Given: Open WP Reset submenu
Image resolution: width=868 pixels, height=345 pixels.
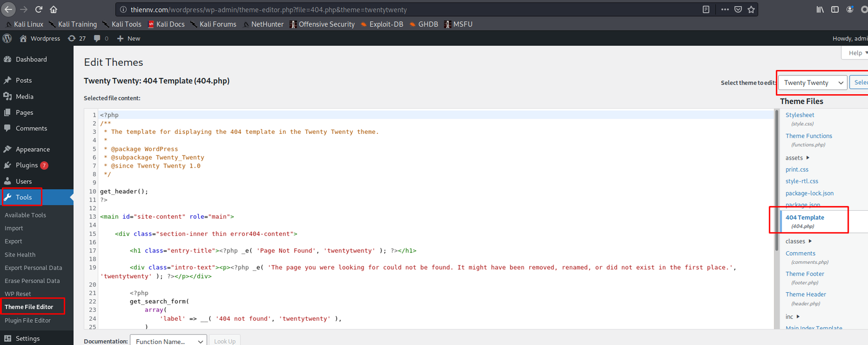Looking at the screenshot, I should (x=18, y=294).
